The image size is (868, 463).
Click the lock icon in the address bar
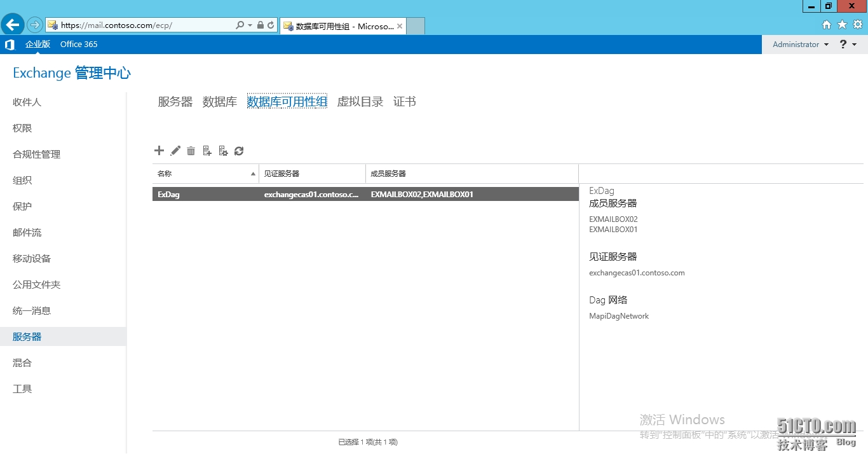[x=259, y=24]
